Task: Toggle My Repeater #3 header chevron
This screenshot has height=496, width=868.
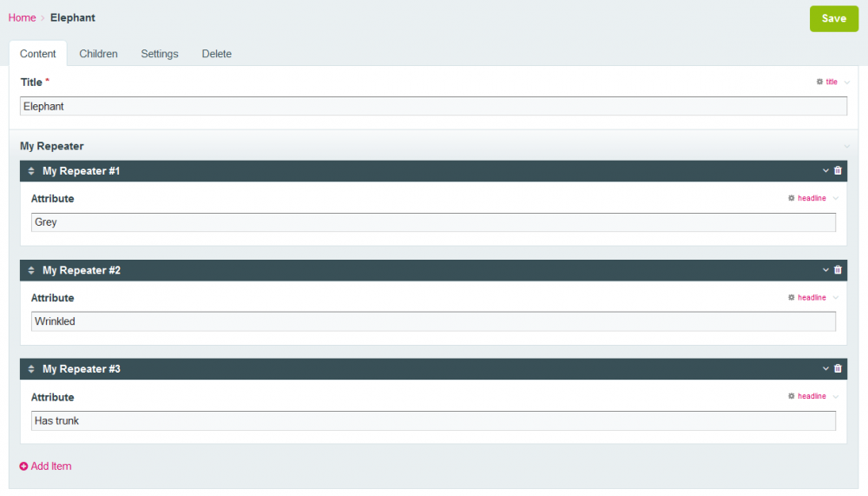Action: pyautogui.click(x=825, y=369)
